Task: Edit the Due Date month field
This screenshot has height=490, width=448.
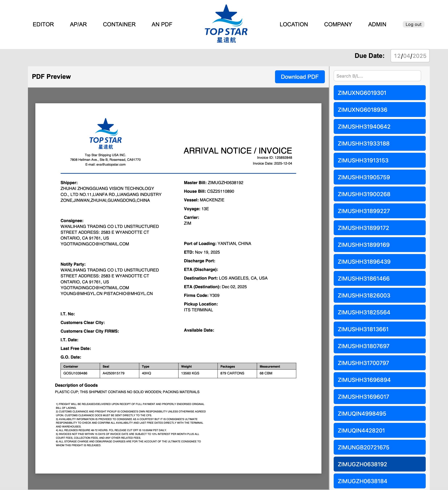Action: (397, 56)
